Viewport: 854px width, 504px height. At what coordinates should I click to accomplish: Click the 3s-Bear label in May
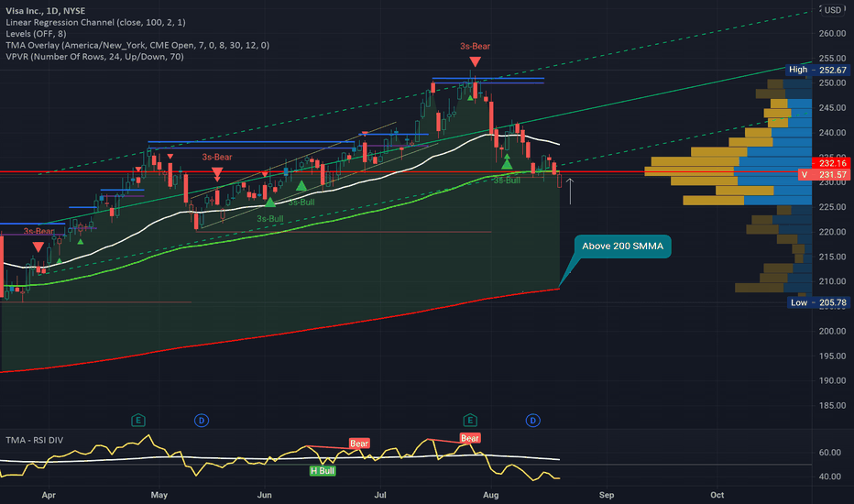(x=217, y=157)
